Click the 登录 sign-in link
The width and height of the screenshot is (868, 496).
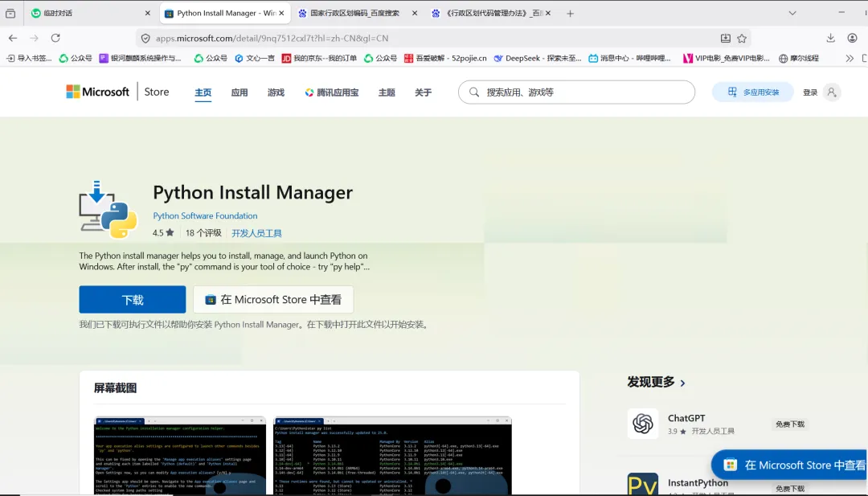810,92
